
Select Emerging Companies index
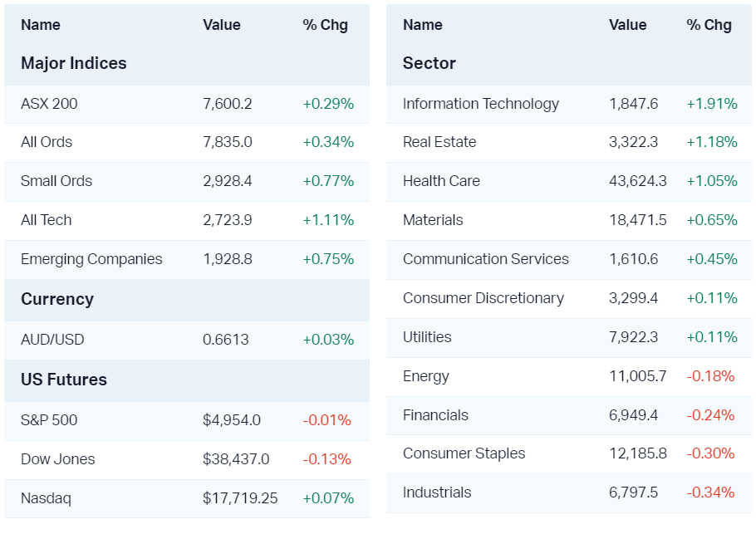coord(91,259)
